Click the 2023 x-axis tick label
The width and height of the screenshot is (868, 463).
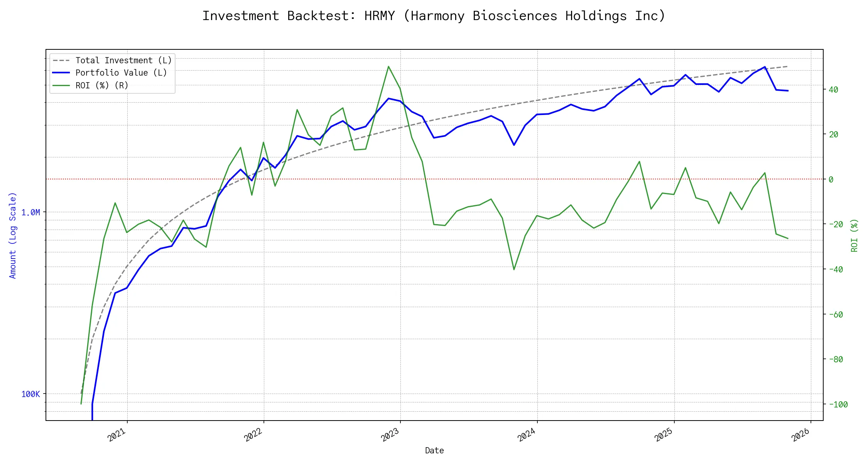click(390, 435)
